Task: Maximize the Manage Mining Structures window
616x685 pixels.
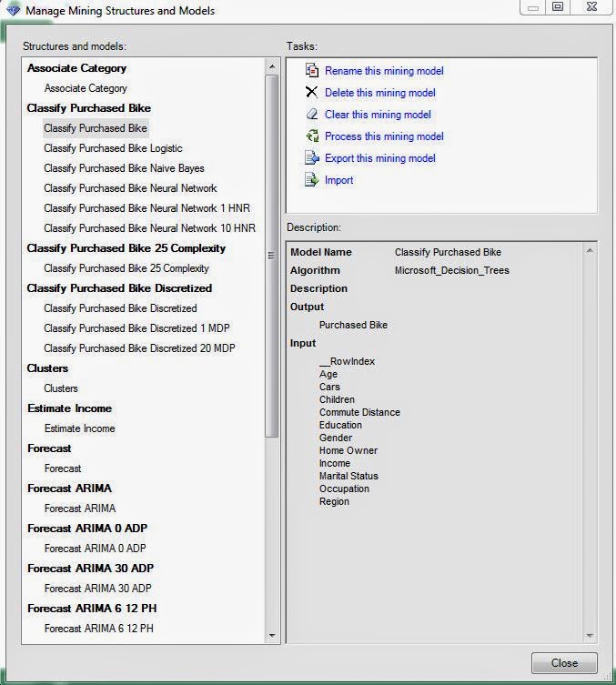Action: [558, 7]
